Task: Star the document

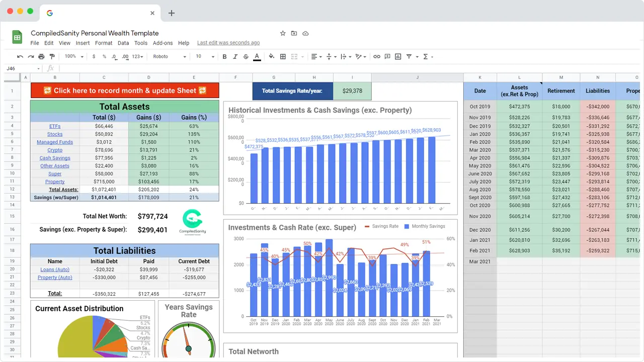Action: 283,33
